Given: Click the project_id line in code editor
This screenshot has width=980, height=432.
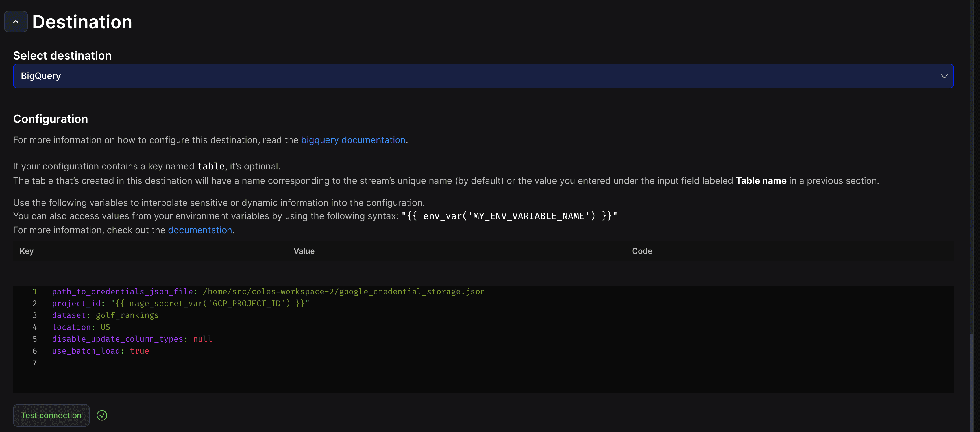Looking at the screenshot, I should click(181, 304).
